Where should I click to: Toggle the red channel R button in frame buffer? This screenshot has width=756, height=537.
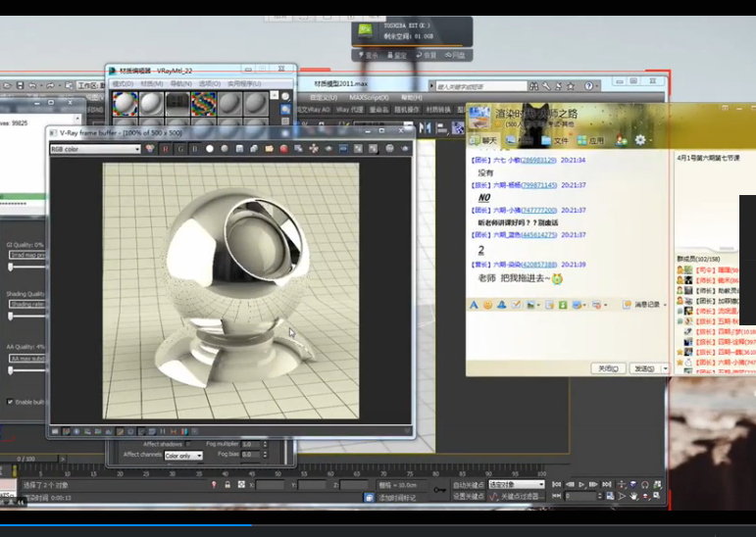point(166,149)
